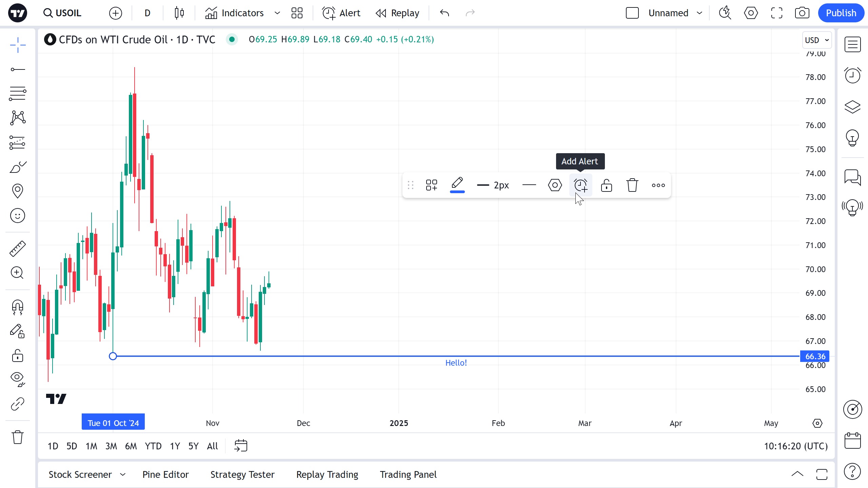Screen dimensions: 868x488
Task: Delete the selected line with trash icon
Action: (632, 185)
